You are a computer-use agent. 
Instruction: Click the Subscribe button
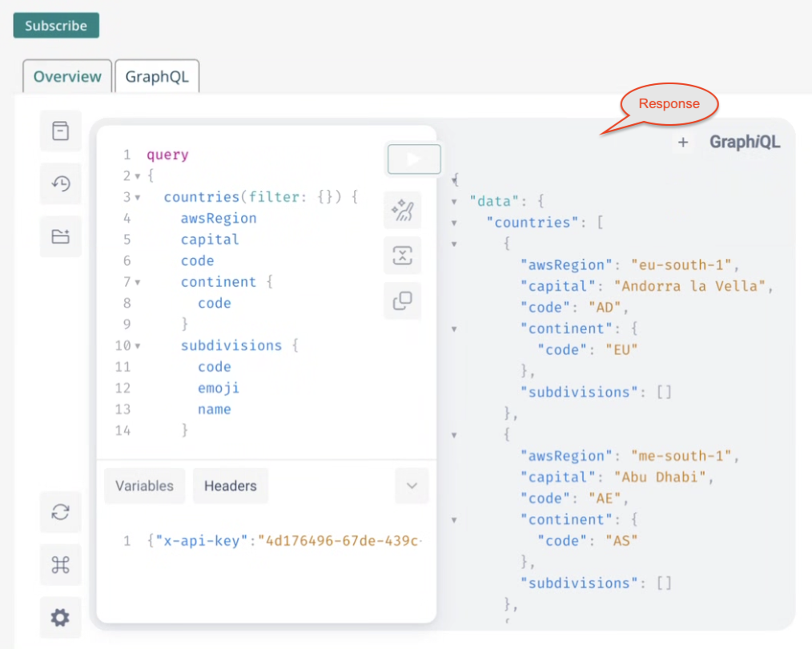tap(56, 26)
